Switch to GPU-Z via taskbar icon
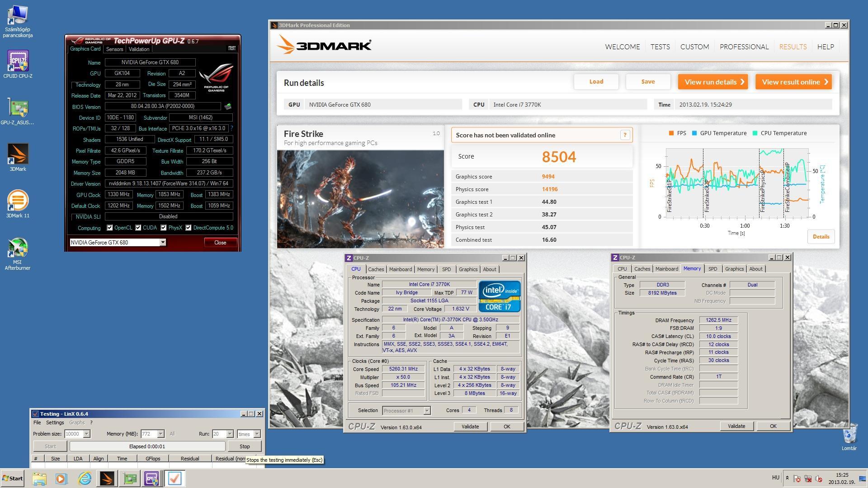This screenshot has width=868, height=488. pyautogui.click(x=129, y=479)
